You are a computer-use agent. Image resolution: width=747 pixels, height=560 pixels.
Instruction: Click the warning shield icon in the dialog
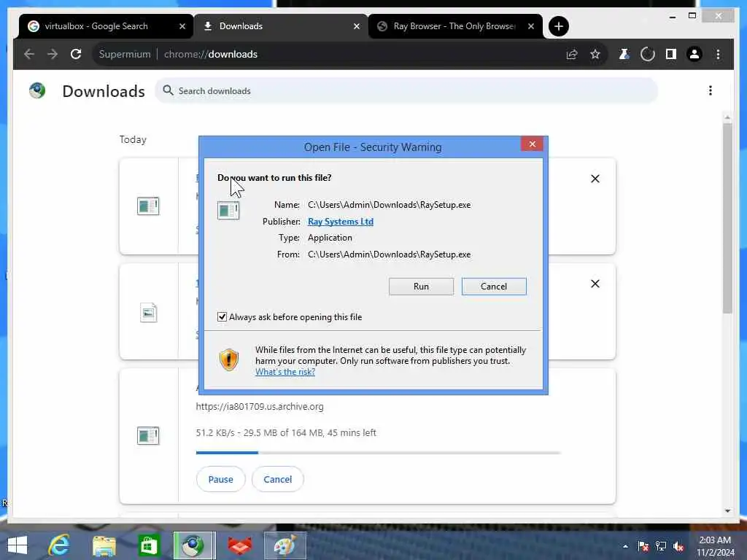coord(229,359)
